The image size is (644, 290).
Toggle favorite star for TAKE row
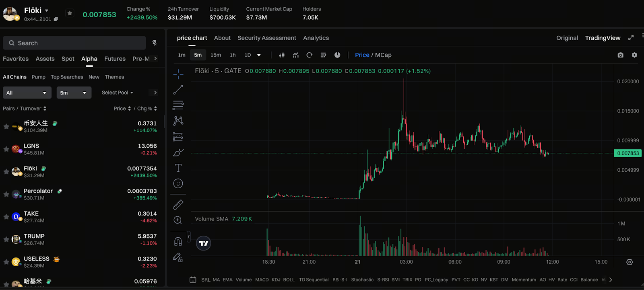pyautogui.click(x=6, y=216)
